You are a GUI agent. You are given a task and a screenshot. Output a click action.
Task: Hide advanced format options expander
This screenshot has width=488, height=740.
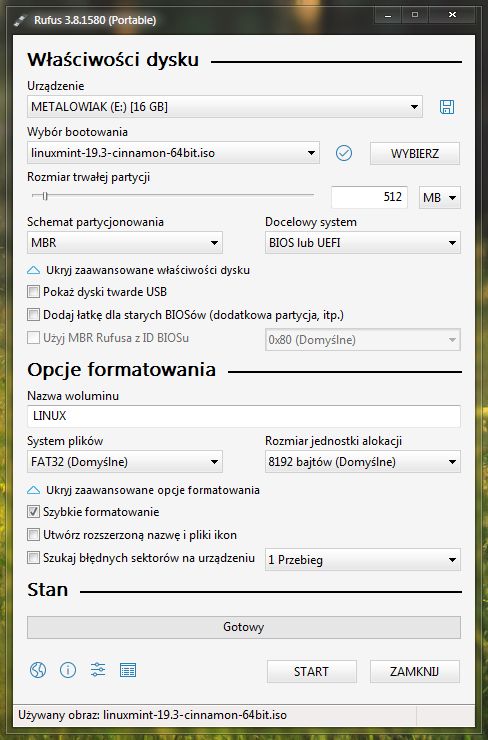point(143,490)
